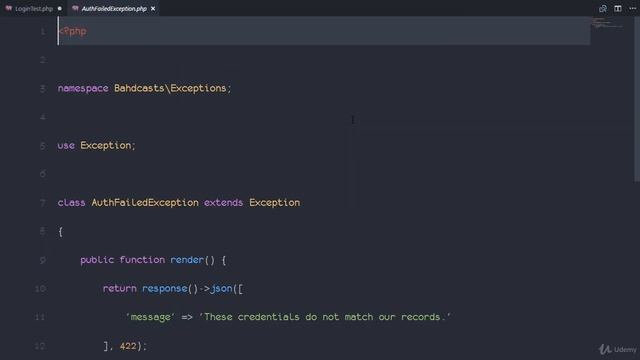Click the 'use' keyword
Image resolution: width=640 pixels, height=360 pixels.
tap(66, 146)
